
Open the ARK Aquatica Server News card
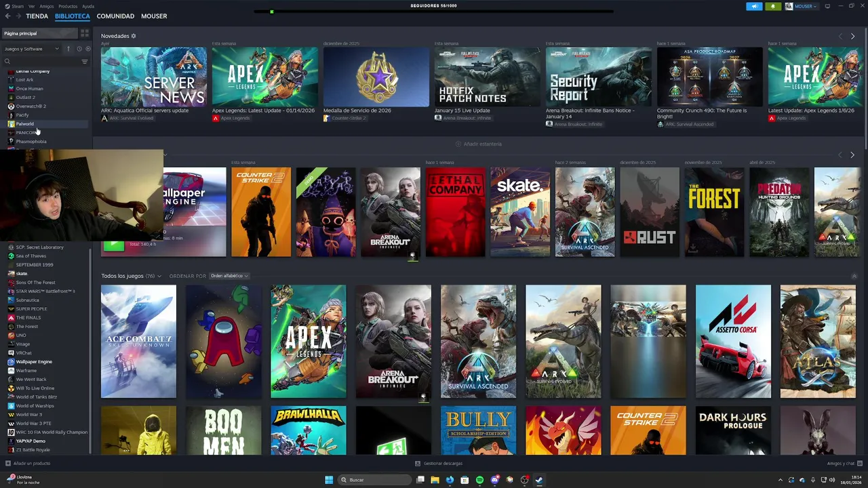[x=154, y=77]
